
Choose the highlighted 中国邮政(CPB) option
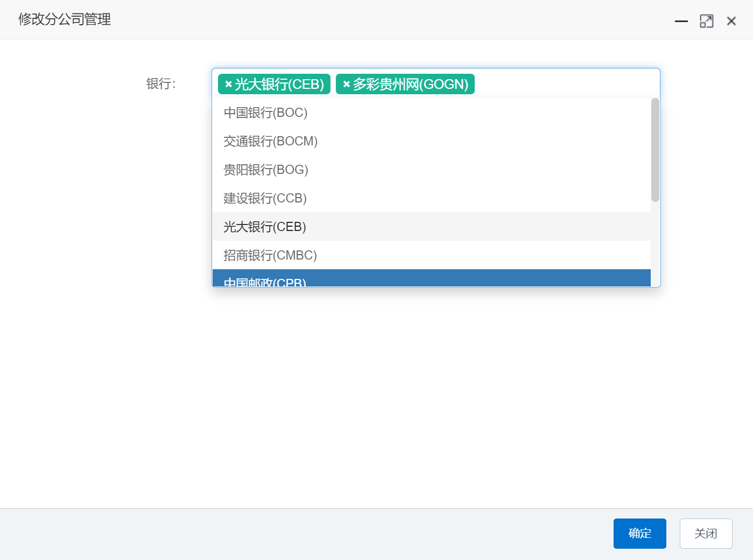point(432,278)
